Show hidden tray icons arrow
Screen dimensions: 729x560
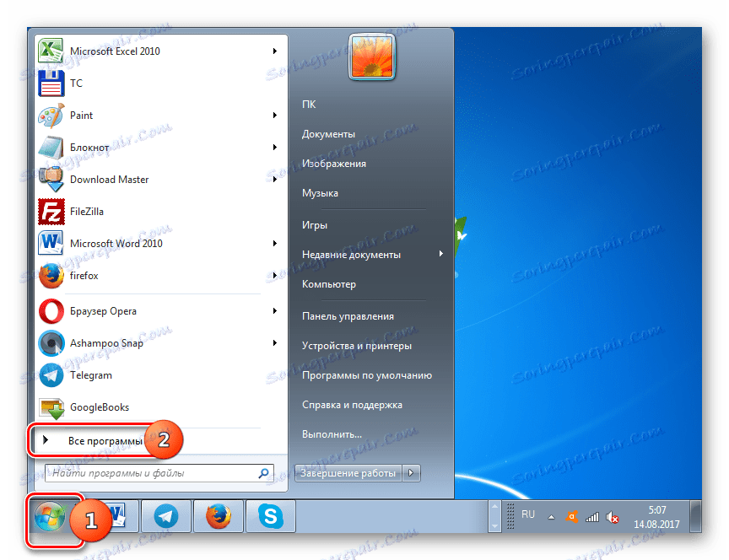pyautogui.click(x=551, y=517)
